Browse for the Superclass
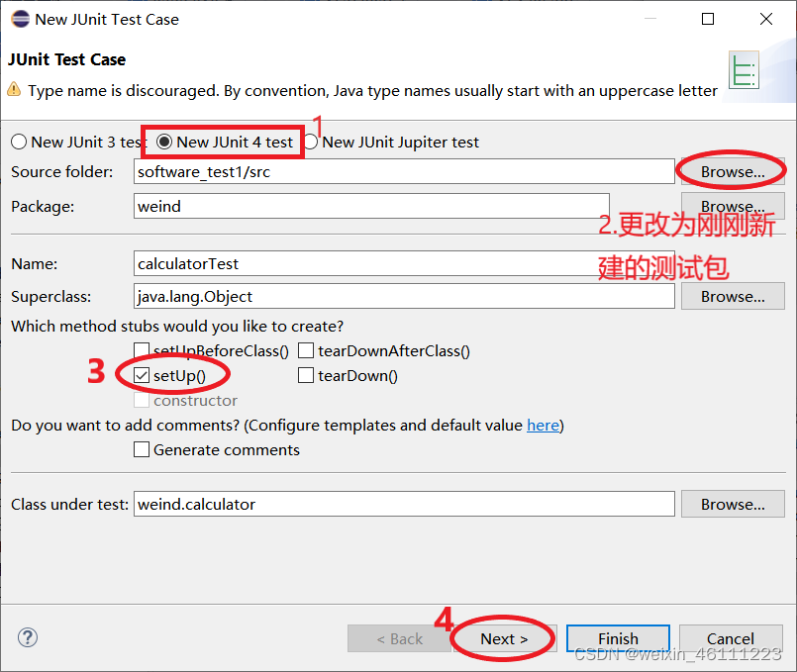The width and height of the screenshot is (797, 672). click(x=733, y=296)
